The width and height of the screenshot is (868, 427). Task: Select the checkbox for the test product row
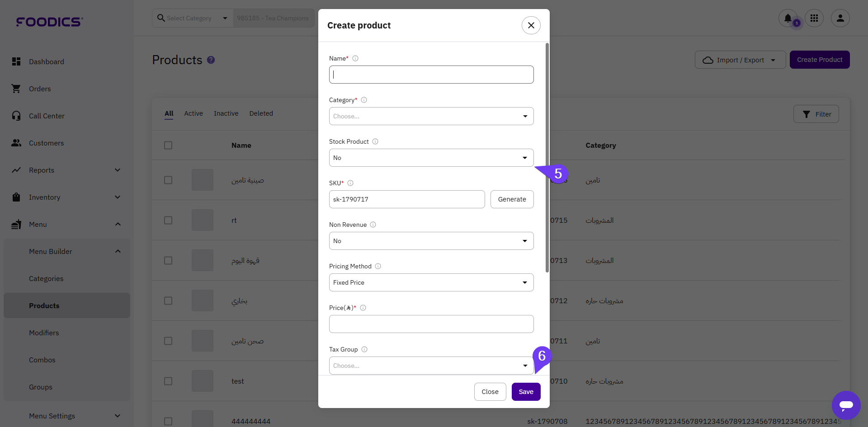click(x=168, y=381)
